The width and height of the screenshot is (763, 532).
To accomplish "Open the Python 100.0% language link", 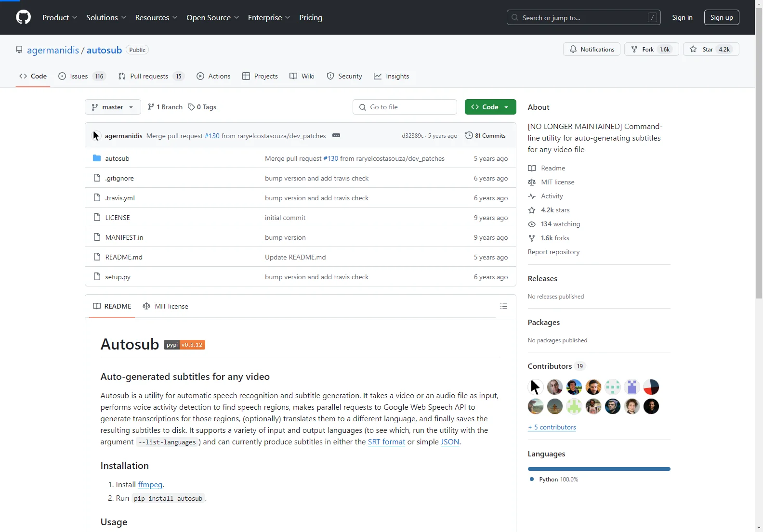I will (x=554, y=480).
